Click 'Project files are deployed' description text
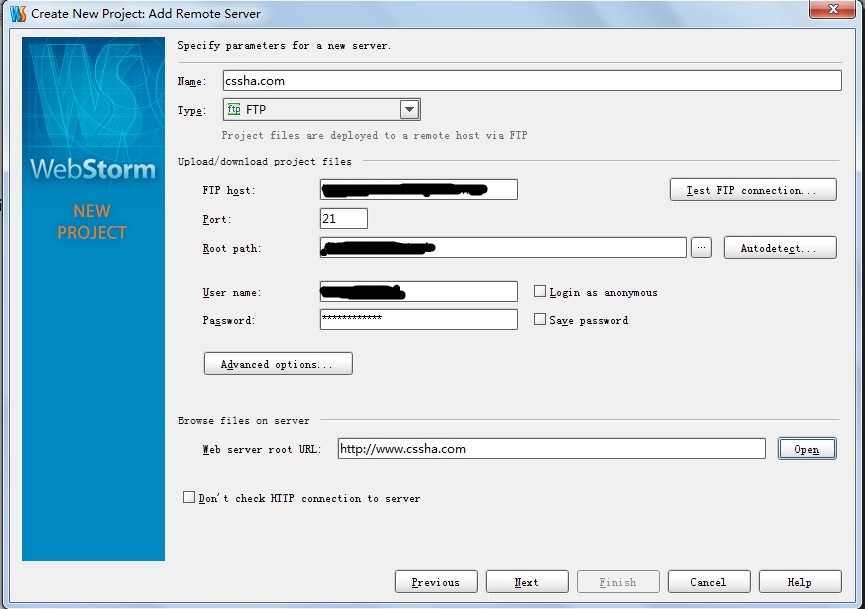865x609 pixels. click(375, 135)
